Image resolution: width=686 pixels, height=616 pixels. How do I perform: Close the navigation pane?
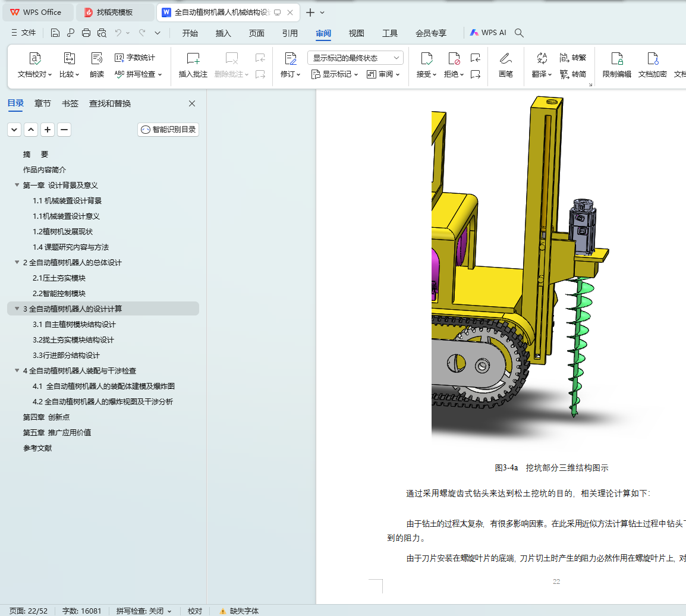tap(191, 103)
